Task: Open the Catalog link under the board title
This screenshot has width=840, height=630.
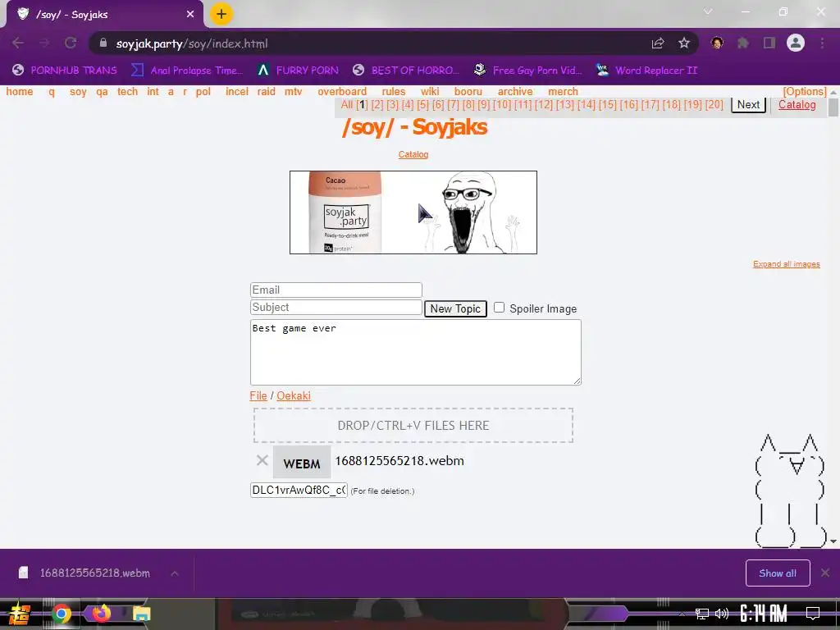Action: 413,154
